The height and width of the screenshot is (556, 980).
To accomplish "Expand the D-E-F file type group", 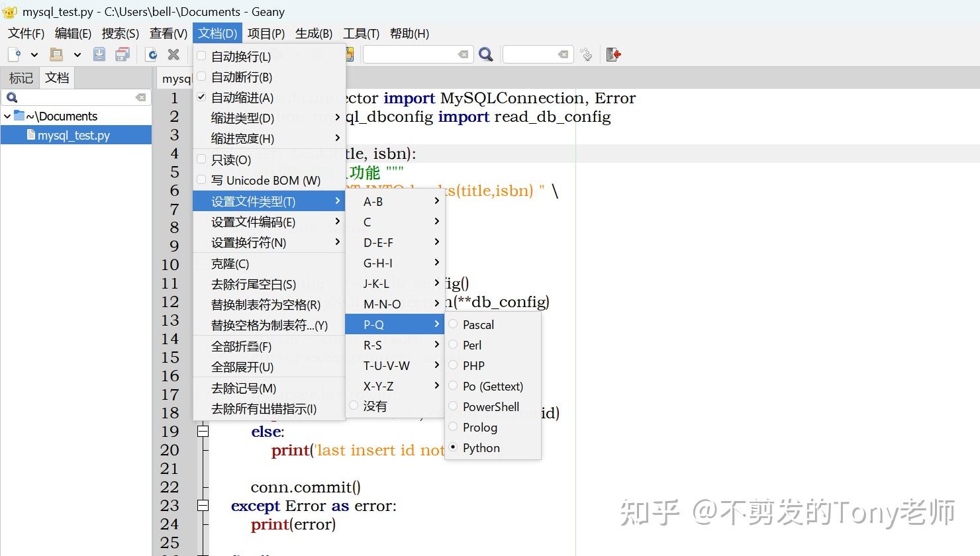I will [x=394, y=242].
